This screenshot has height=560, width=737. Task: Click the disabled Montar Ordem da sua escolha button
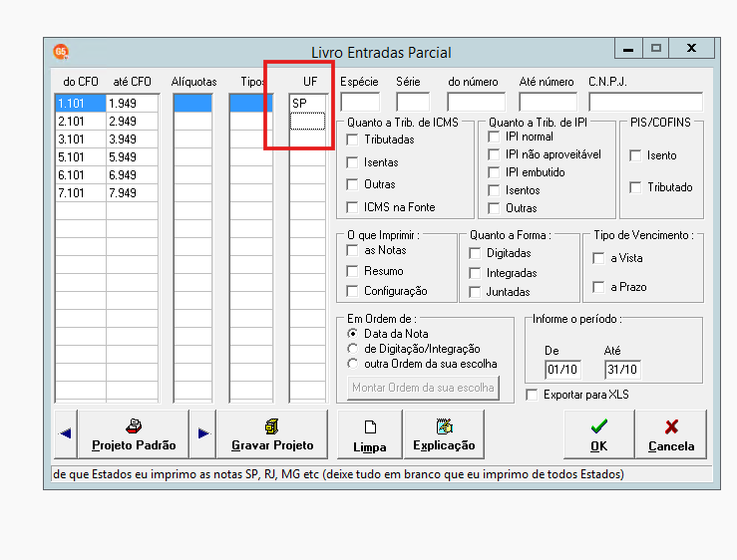tap(423, 388)
